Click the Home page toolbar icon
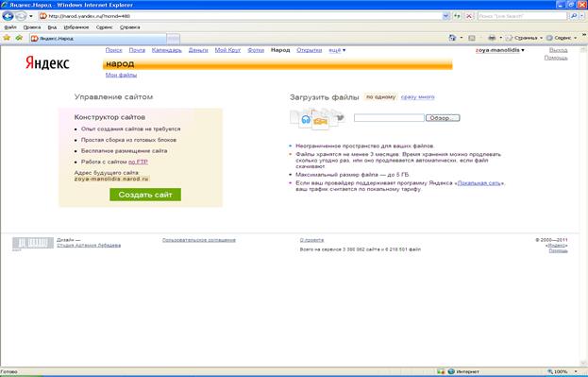The height and width of the screenshot is (377, 588). (x=453, y=38)
